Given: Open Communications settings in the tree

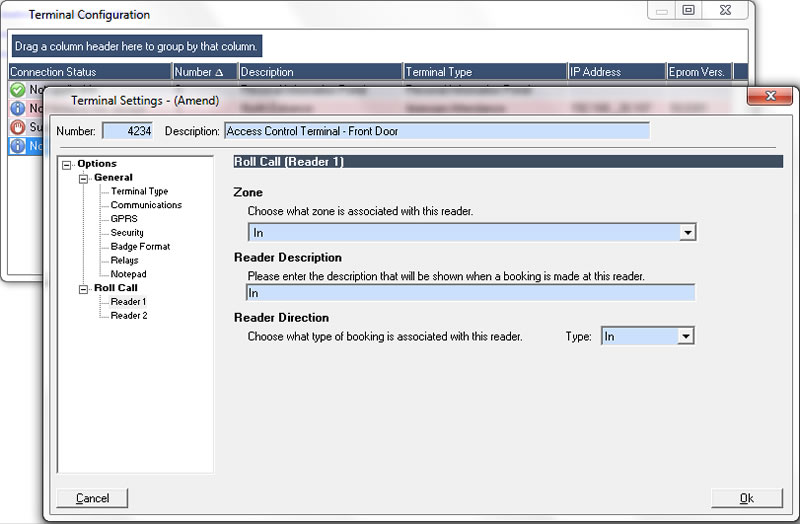Looking at the screenshot, I should [146, 205].
